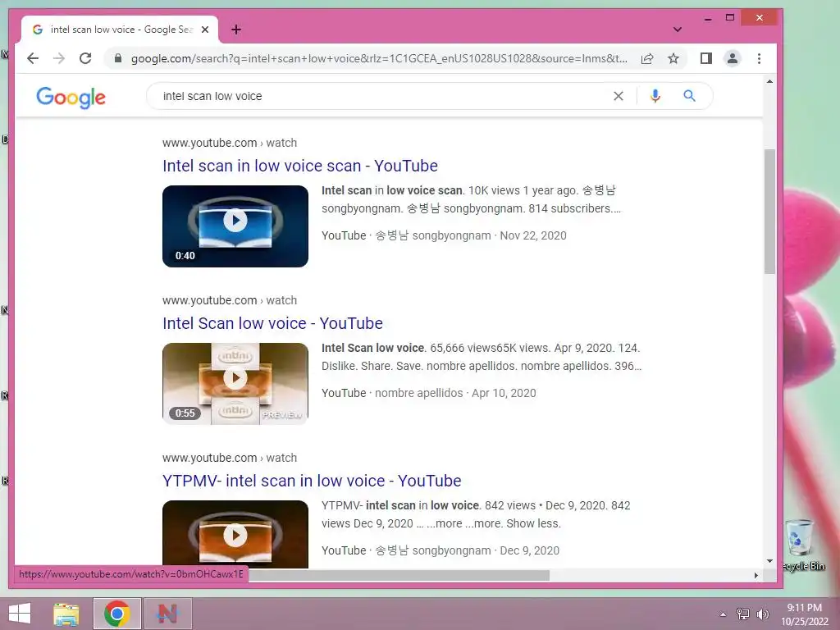
Task: Open 'Intel scan in low voice scan - YouTube' result
Action: tap(300, 166)
